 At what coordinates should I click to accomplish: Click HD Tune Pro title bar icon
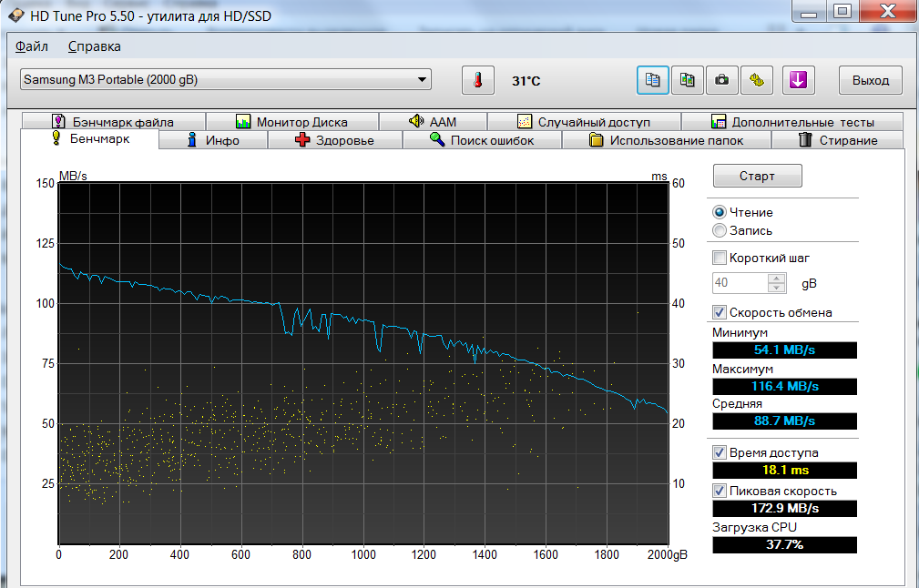[15, 15]
